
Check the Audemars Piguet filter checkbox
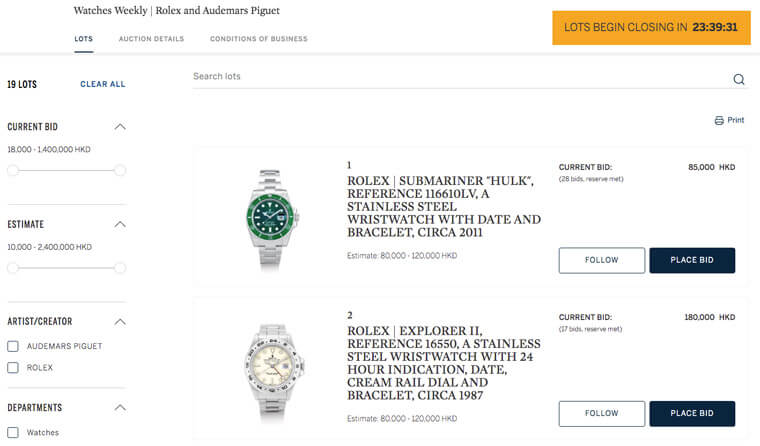point(13,346)
